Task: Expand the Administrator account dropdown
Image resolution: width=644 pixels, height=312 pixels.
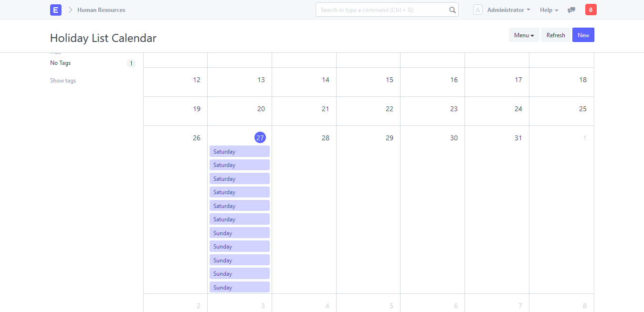Action: pos(508,10)
